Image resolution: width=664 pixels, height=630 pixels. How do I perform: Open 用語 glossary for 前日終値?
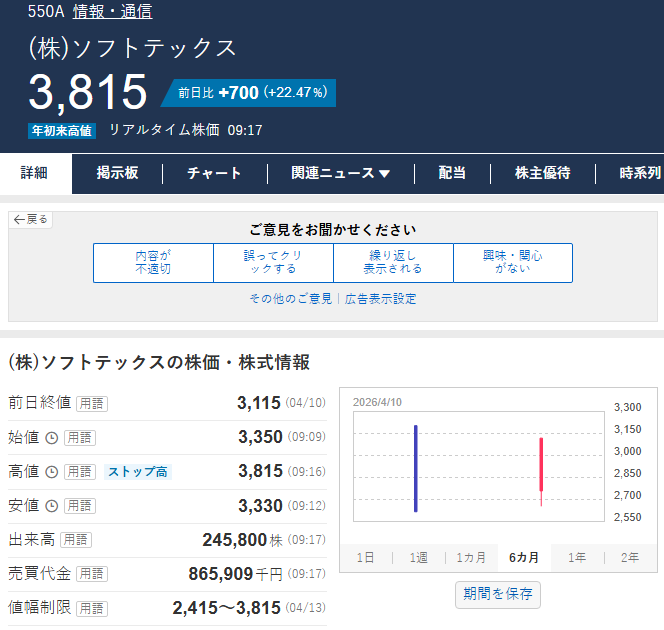92,403
